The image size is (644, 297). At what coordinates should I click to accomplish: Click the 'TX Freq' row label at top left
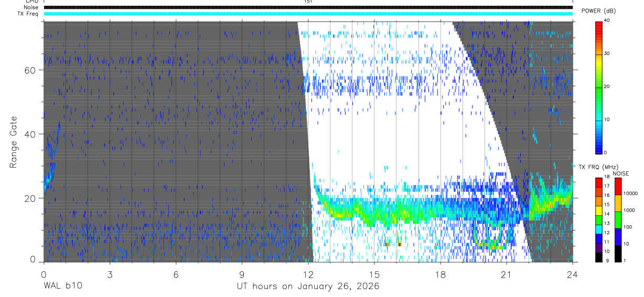(28, 14)
